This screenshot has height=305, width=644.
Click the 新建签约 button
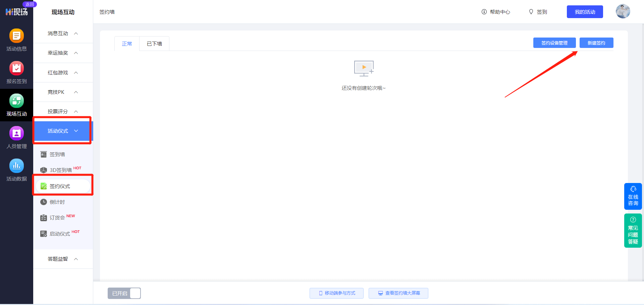click(x=596, y=43)
